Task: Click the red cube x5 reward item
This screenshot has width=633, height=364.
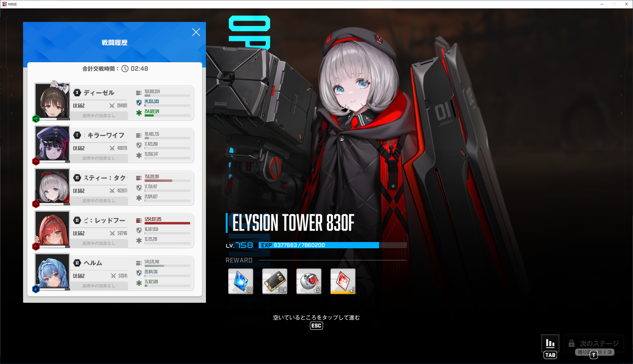Action: (x=343, y=281)
